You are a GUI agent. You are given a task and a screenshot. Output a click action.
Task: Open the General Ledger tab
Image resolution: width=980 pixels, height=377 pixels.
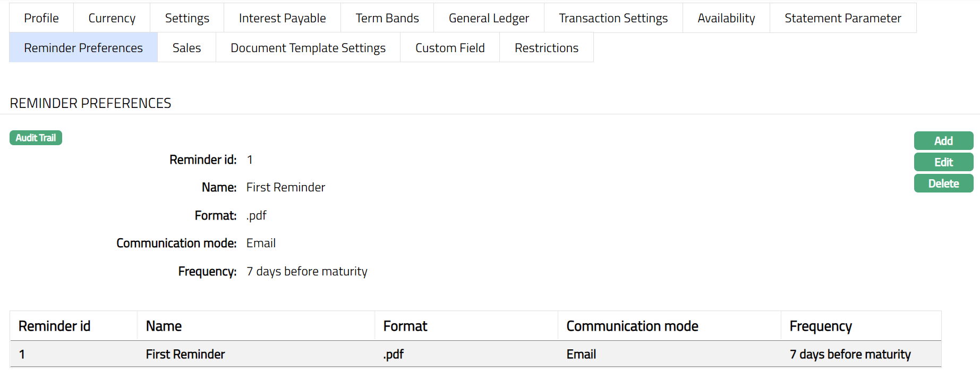pos(489,18)
